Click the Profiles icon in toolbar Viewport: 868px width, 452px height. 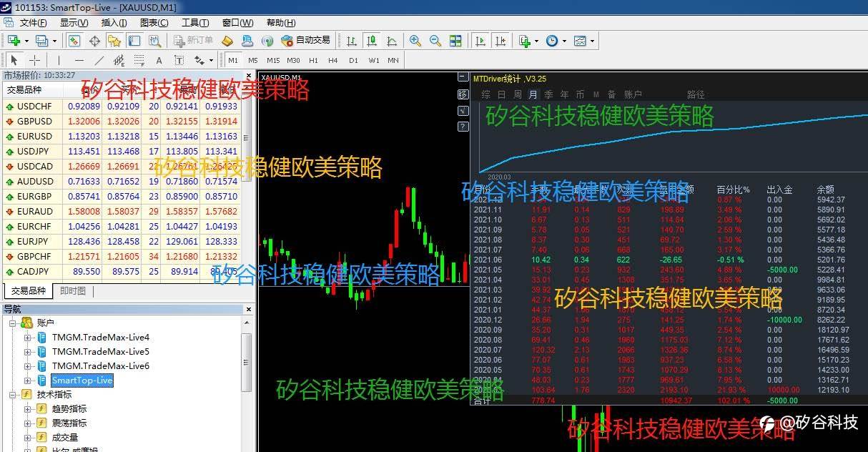(41, 41)
